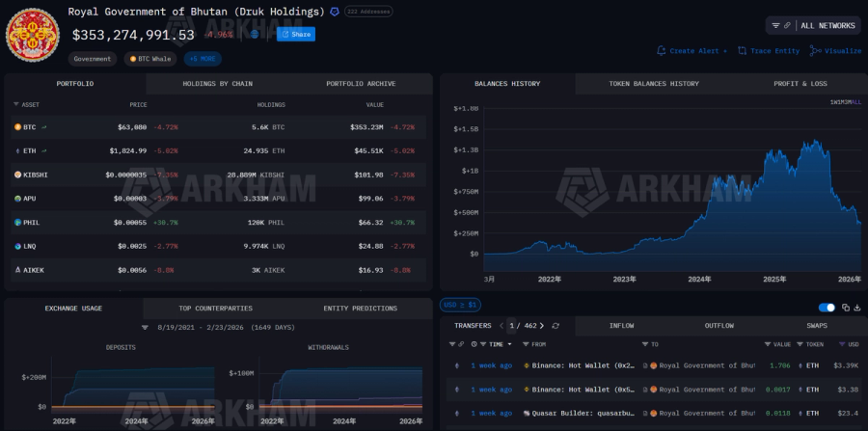
Task: Open the TIME column filter
Action: (484, 344)
